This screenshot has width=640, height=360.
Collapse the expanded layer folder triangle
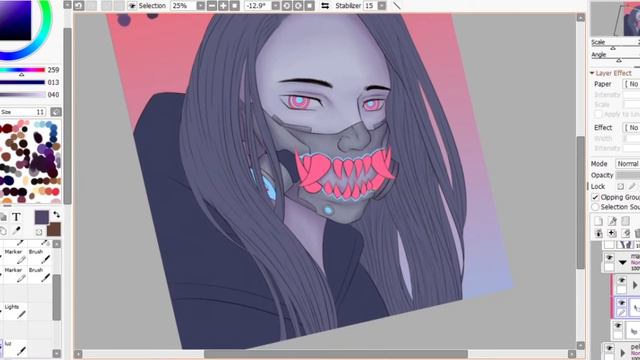pyautogui.click(x=622, y=262)
